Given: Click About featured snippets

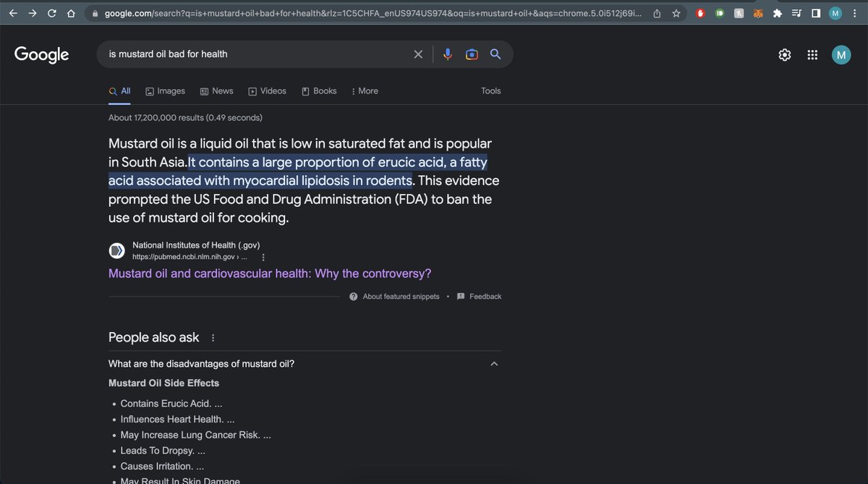Looking at the screenshot, I should click(394, 297).
